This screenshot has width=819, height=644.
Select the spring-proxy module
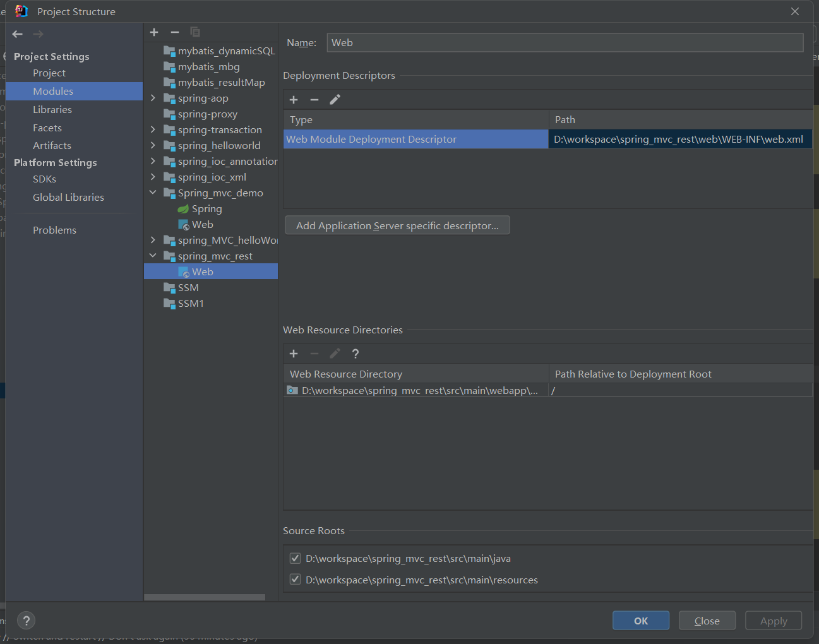[x=200, y=114]
